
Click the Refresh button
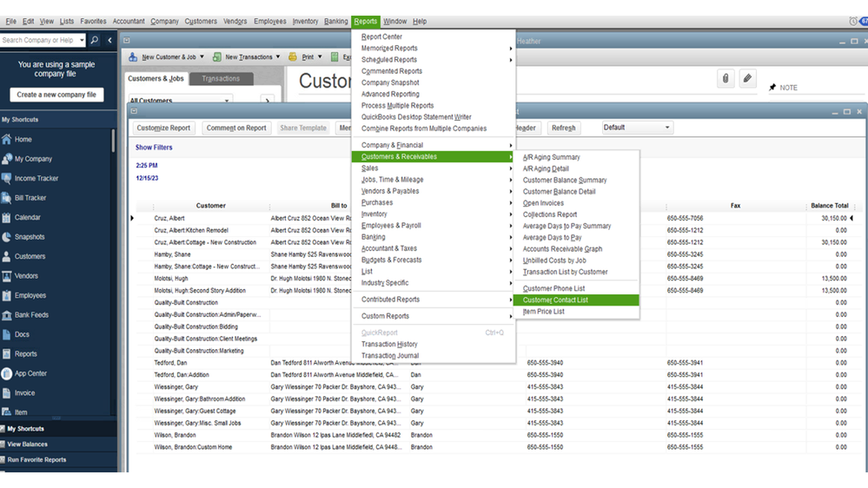564,128
